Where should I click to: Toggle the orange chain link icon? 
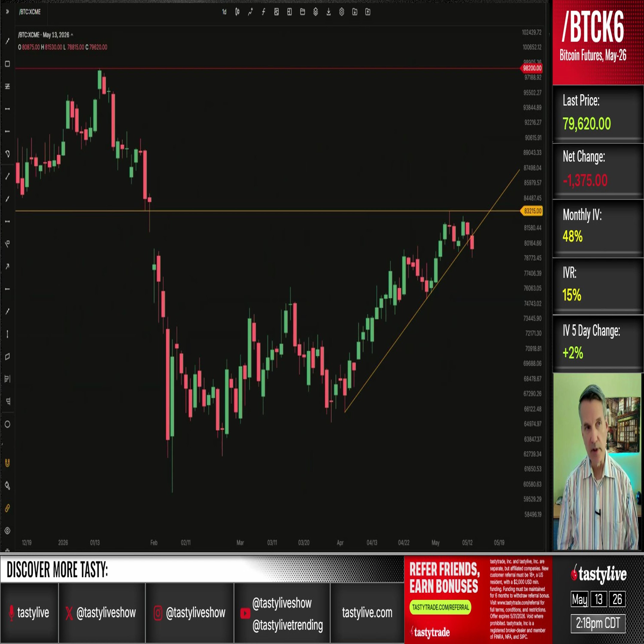[x=7, y=508]
